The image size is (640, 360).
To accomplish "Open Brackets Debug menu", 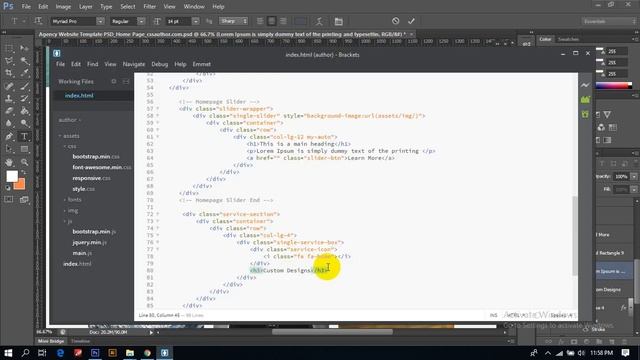I will 160,64.
